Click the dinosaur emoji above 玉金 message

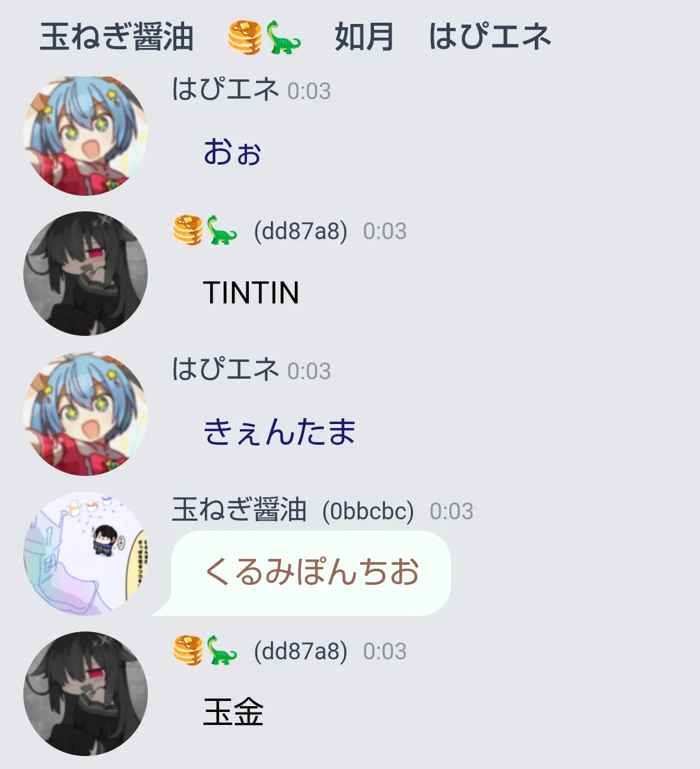222,650
